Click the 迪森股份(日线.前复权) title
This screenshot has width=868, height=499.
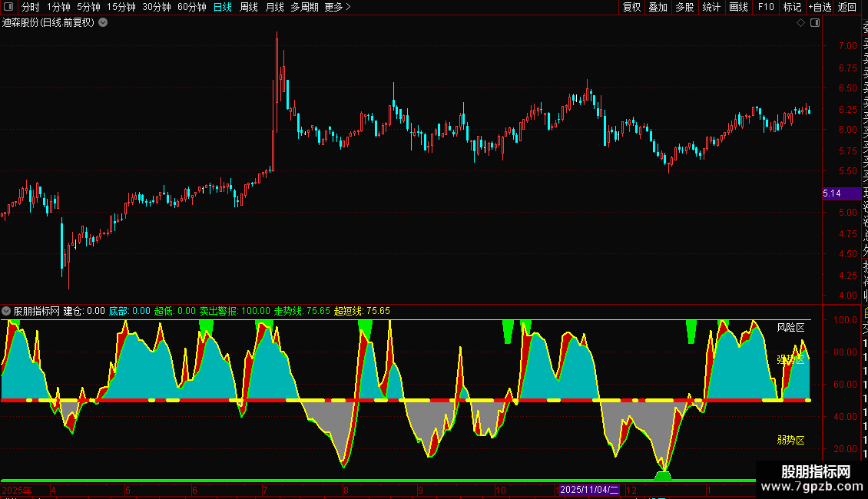click(48, 23)
